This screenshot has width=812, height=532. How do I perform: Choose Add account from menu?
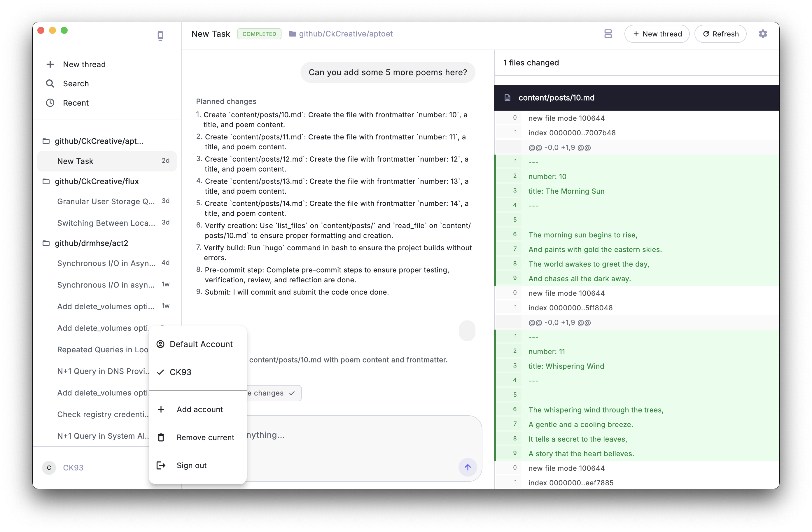[x=197, y=409]
